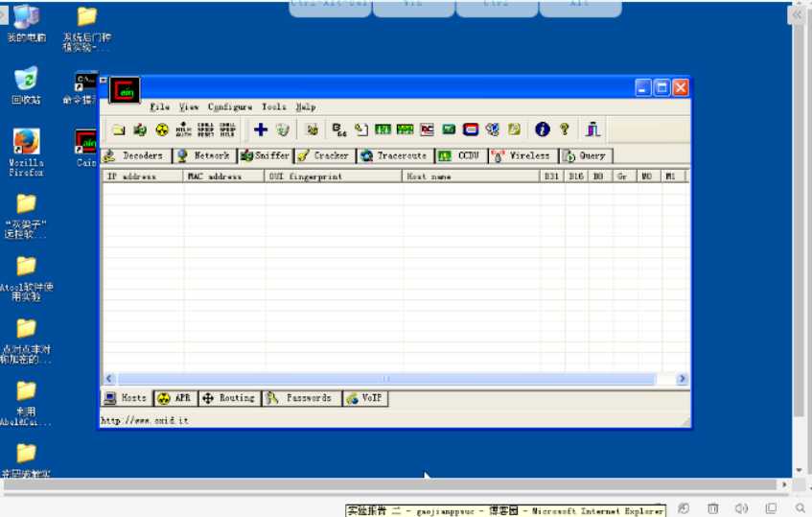Select the APR bottom tab
This screenshot has width=812, height=517.
click(175, 398)
